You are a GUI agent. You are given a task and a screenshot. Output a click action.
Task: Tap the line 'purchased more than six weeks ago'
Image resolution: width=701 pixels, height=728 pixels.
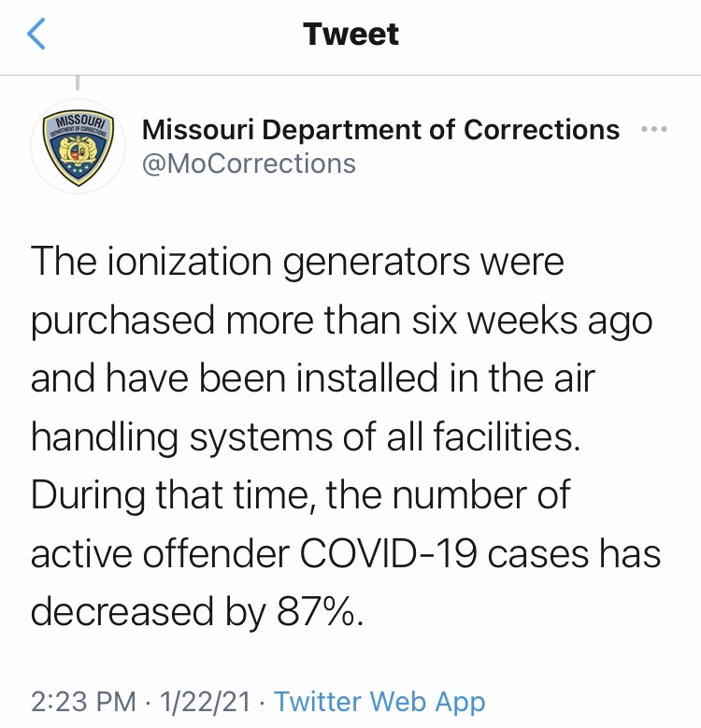pyautogui.click(x=339, y=321)
